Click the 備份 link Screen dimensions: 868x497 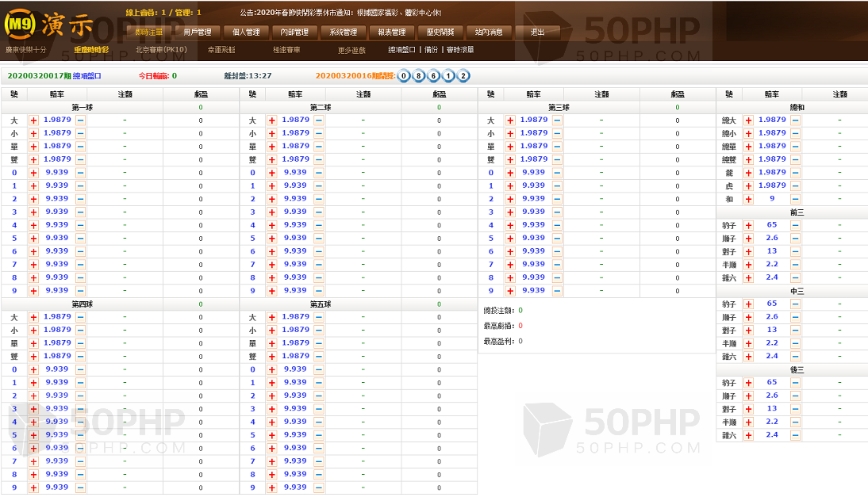tap(431, 50)
